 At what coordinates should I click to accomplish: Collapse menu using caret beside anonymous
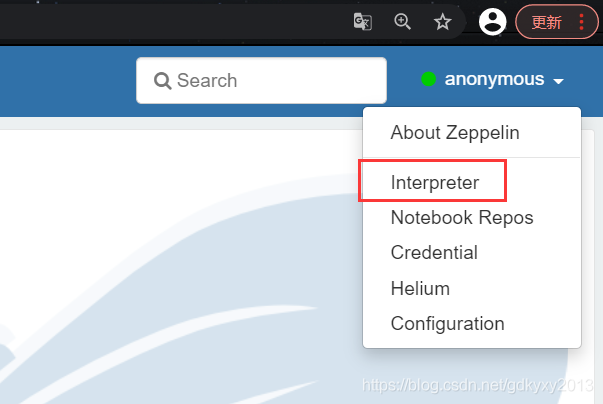(559, 81)
